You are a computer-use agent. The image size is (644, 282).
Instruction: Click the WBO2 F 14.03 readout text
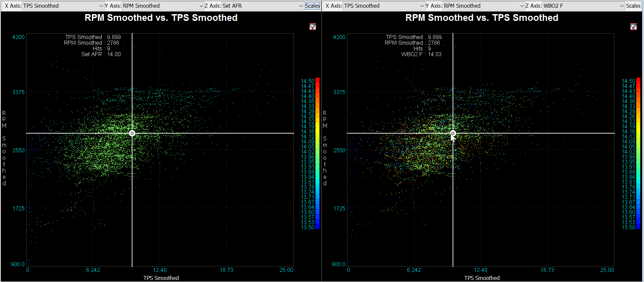[x=421, y=54]
